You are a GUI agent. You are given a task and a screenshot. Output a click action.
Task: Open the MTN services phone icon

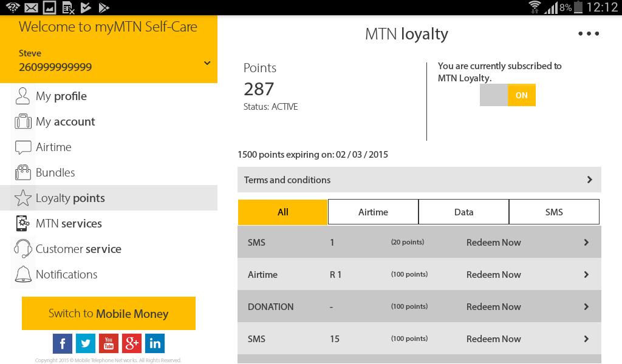point(23,223)
